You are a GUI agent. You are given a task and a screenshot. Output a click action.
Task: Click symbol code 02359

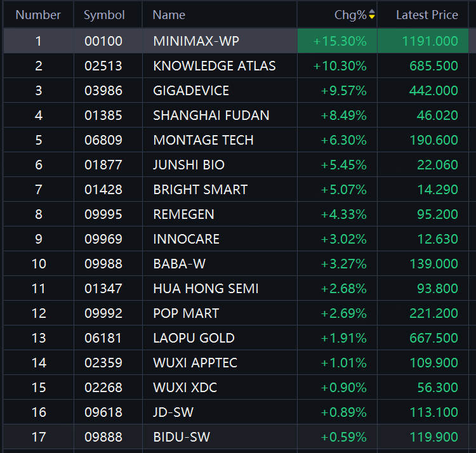pos(103,362)
